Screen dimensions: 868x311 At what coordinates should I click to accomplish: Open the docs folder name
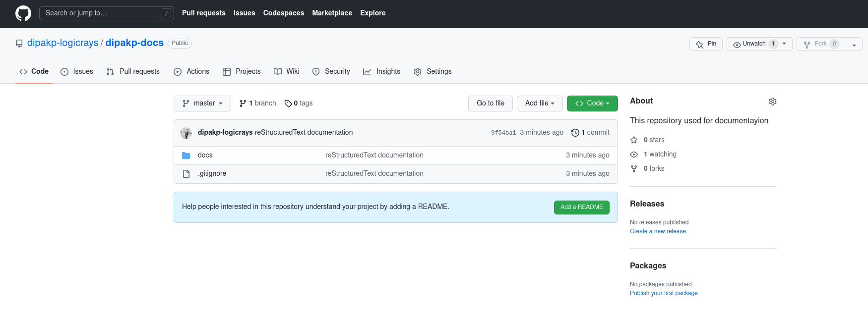click(x=205, y=155)
